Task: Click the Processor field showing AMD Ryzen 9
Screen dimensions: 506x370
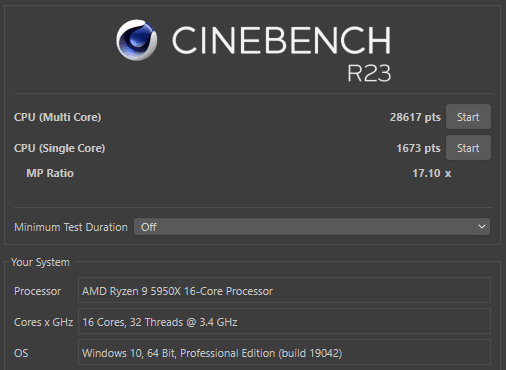Action: pyautogui.click(x=284, y=290)
